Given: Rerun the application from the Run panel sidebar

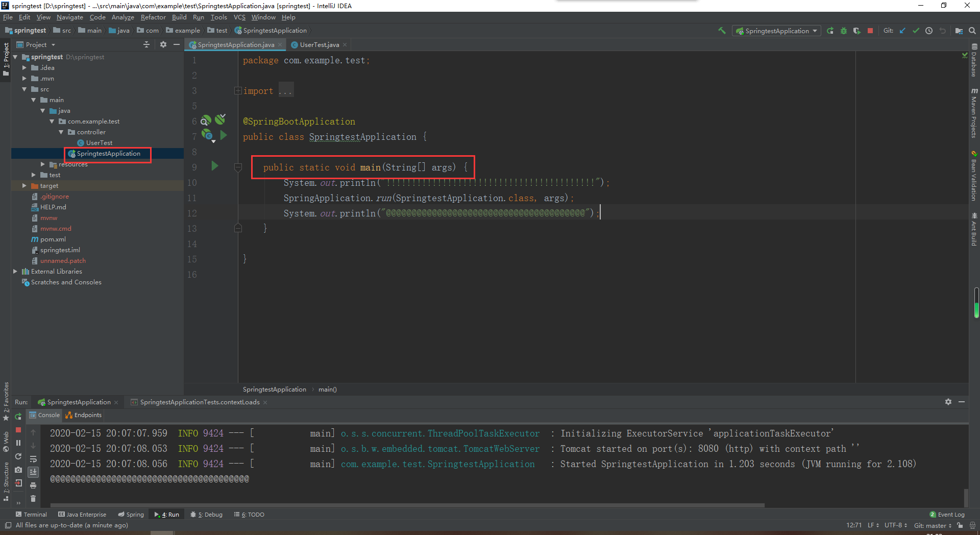Looking at the screenshot, I should click(x=18, y=416).
